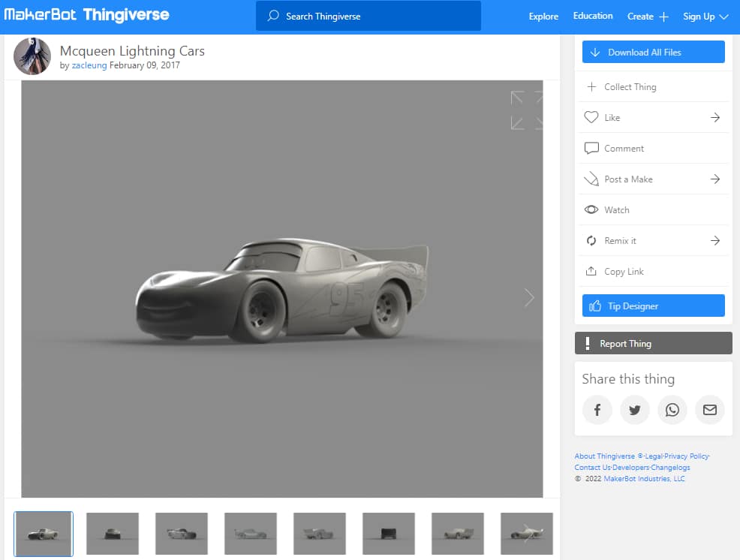
Task: Open the Changelogs link
Action: (670, 468)
